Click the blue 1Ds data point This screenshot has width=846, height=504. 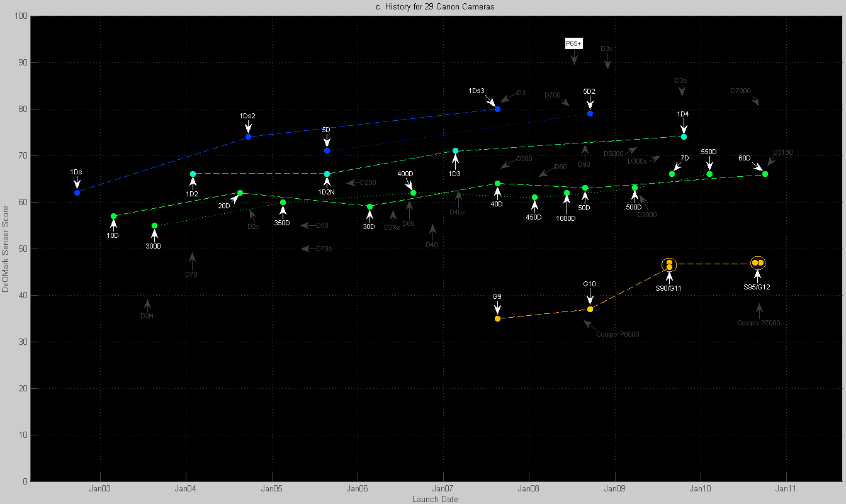pos(77,193)
